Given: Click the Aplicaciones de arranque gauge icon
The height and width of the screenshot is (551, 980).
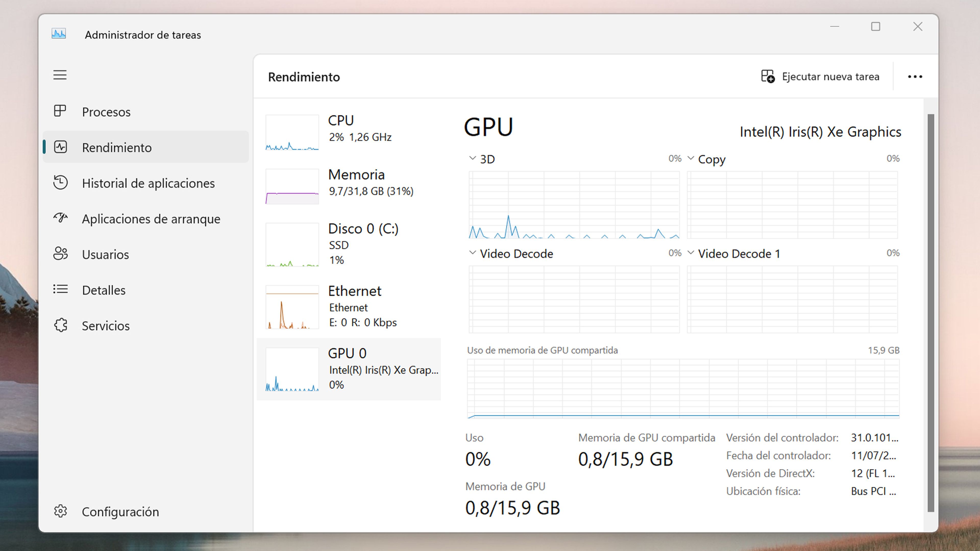Looking at the screenshot, I should (60, 218).
